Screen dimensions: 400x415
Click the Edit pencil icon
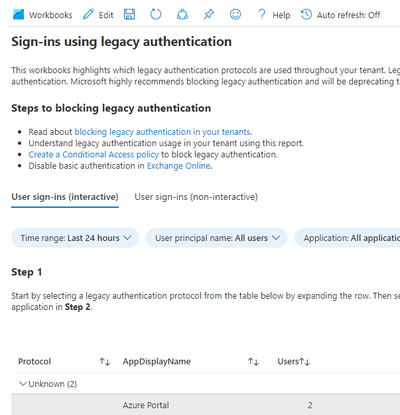[88, 15]
